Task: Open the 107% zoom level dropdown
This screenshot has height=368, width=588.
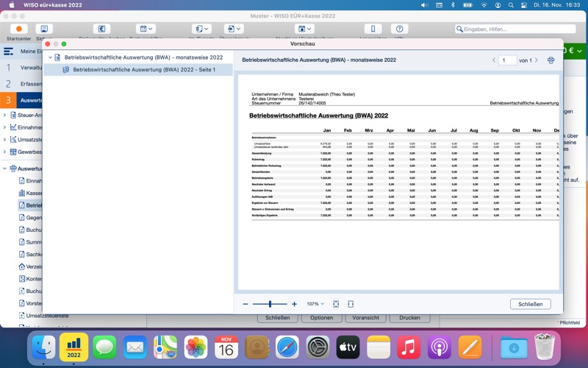Action: click(x=315, y=304)
